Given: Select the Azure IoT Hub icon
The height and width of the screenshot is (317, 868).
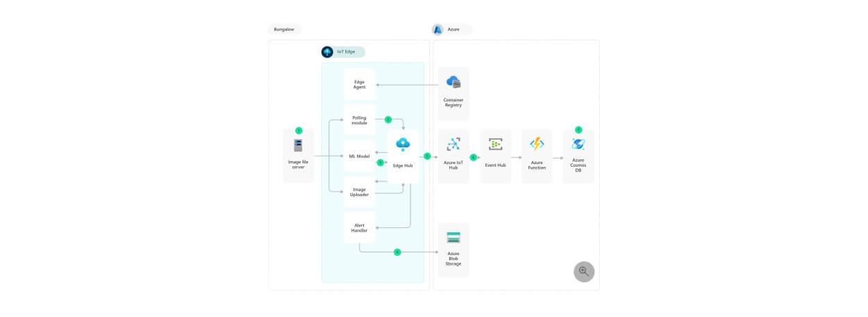Looking at the screenshot, I should pos(453,145).
